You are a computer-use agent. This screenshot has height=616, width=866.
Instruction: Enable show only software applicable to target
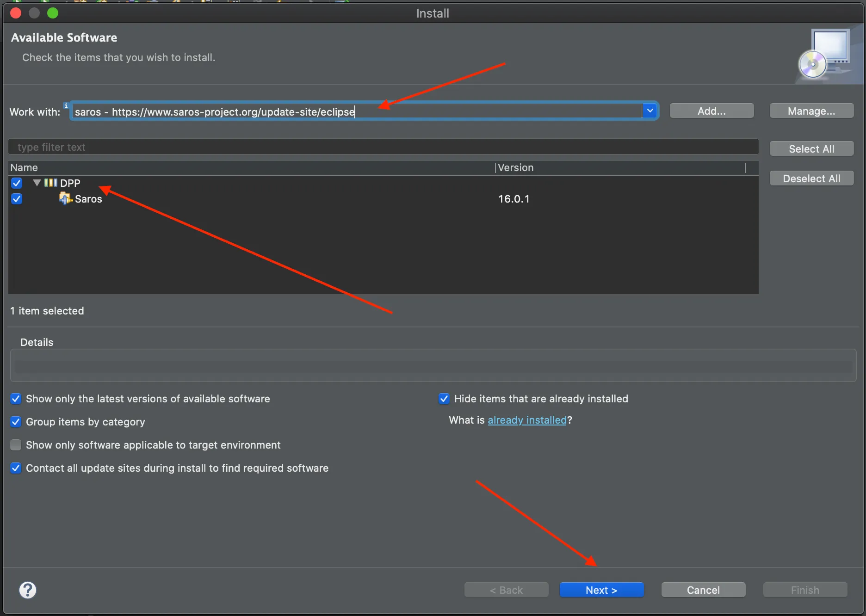(x=16, y=445)
